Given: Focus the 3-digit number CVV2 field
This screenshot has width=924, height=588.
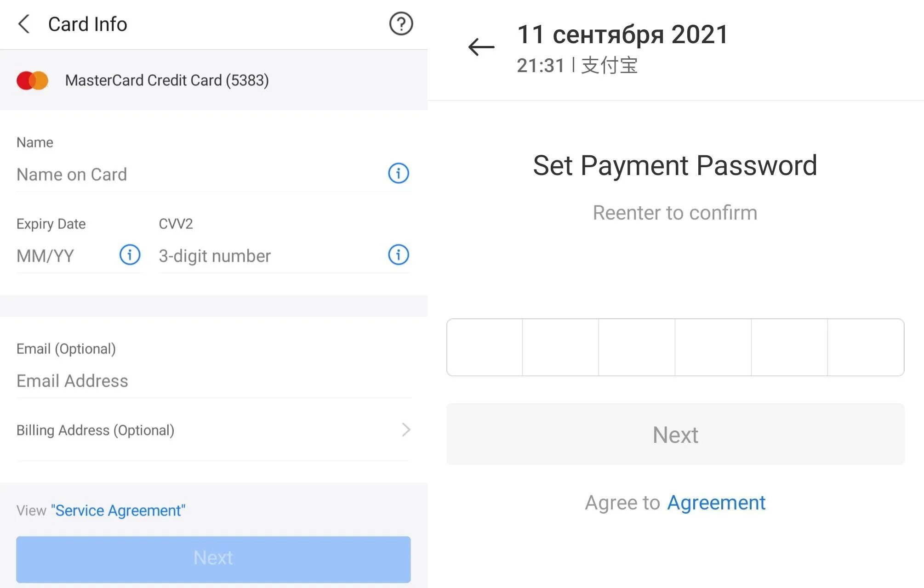Looking at the screenshot, I should tap(271, 256).
